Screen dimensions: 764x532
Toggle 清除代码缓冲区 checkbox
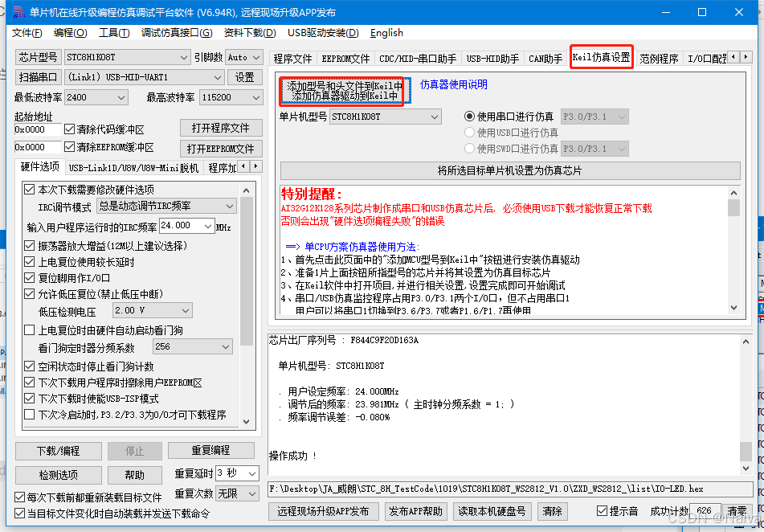tap(70, 129)
